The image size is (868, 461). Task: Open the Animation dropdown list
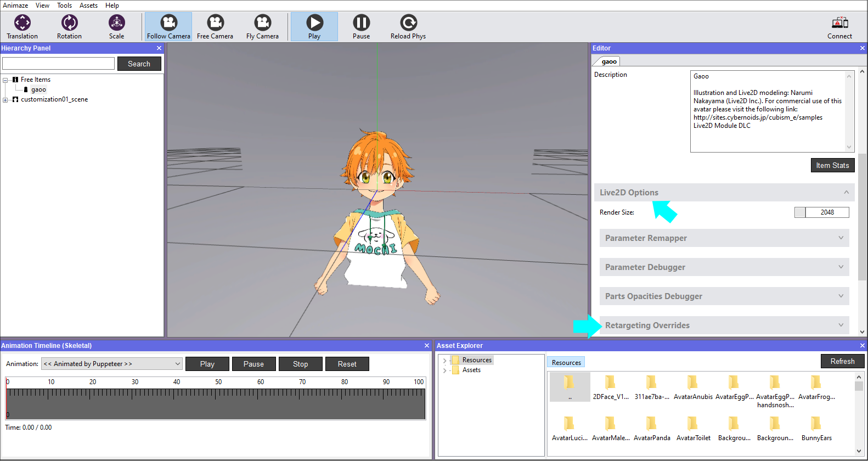[x=112, y=364]
